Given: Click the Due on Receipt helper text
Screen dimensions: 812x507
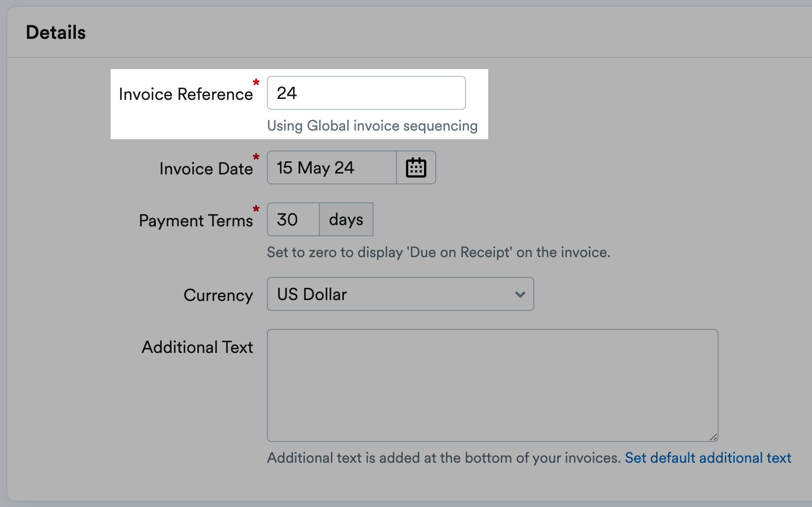Looking at the screenshot, I should [438, 252].
